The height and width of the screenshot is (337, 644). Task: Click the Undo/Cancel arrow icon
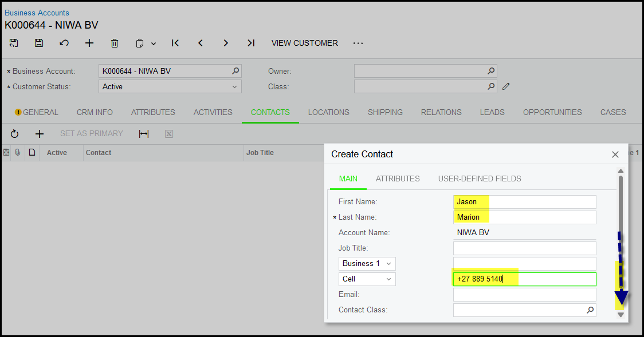[x=64, y=43]
